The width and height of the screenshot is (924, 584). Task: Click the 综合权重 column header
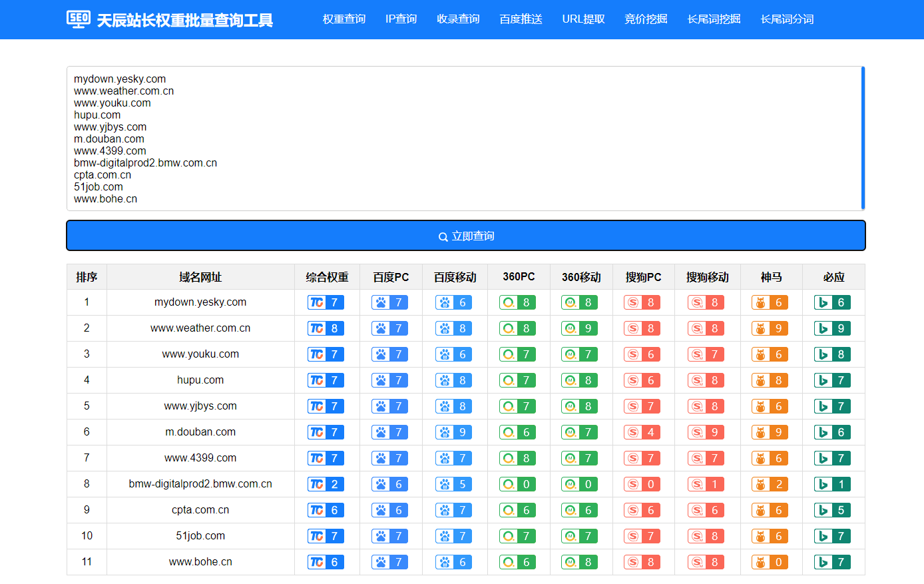[x=327, y=277]
